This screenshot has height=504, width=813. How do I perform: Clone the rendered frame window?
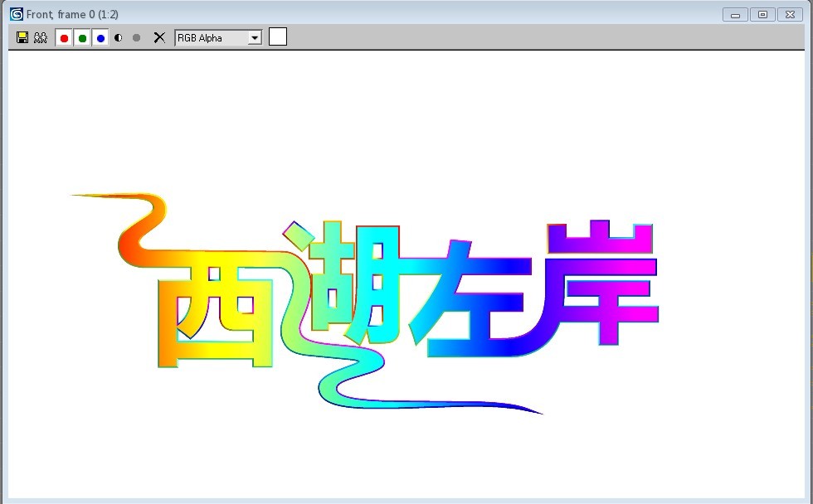point(40,37)
